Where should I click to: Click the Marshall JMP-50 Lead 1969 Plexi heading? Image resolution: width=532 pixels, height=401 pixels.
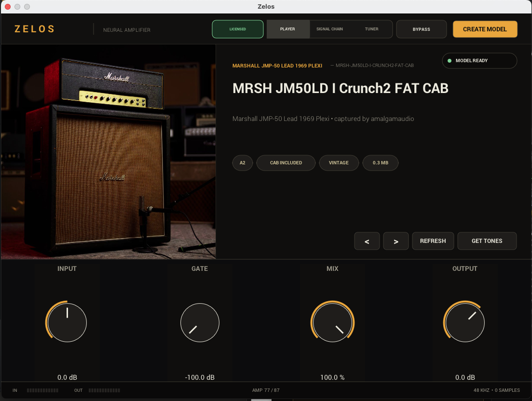pos(277,66)
